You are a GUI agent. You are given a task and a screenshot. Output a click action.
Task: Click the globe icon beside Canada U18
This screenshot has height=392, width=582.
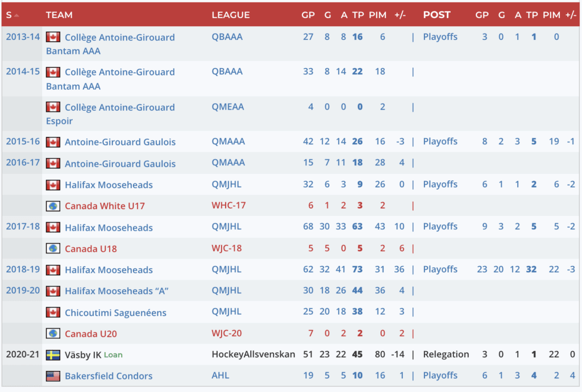coord(53,248)
